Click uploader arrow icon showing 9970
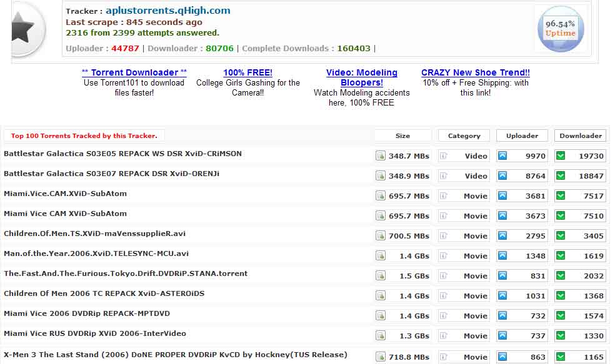The image size is (615, 364). [x=502, y=156]
